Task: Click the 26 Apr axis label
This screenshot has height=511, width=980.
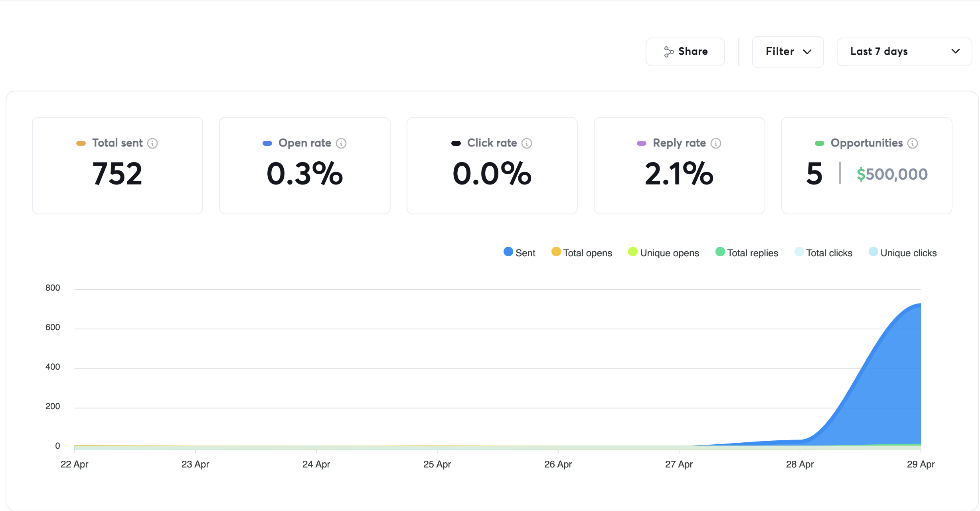Action: click(558, 464)
